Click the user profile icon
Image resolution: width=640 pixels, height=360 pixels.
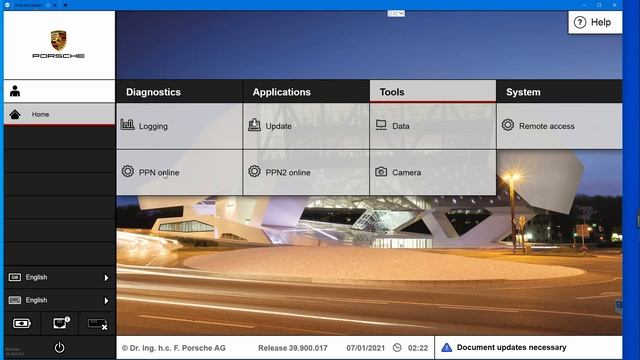(x=15, y=91)
